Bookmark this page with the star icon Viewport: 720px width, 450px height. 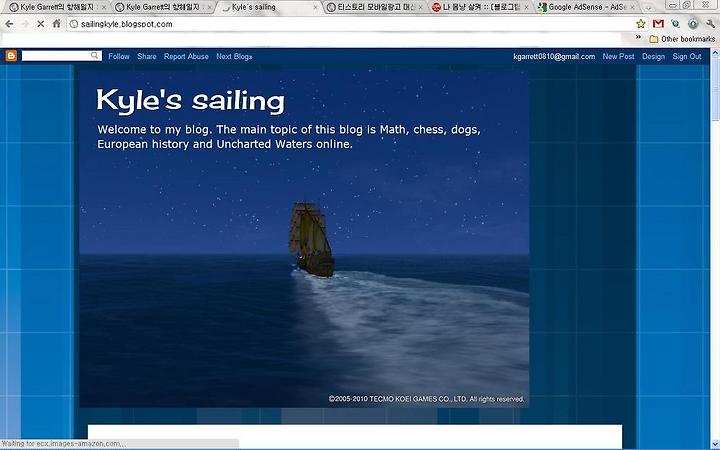[641, 23]
